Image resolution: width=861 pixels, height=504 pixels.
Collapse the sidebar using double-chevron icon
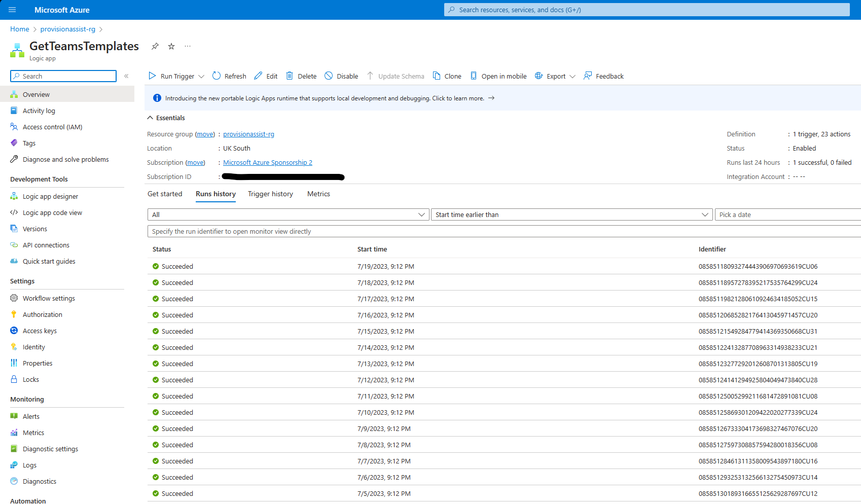point(126,76)
